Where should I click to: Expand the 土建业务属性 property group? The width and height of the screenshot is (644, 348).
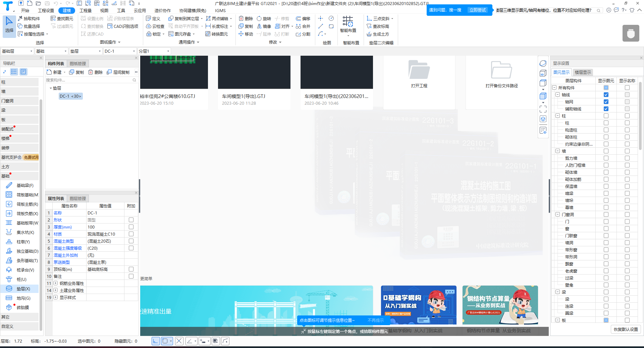(x=56, y=290)
